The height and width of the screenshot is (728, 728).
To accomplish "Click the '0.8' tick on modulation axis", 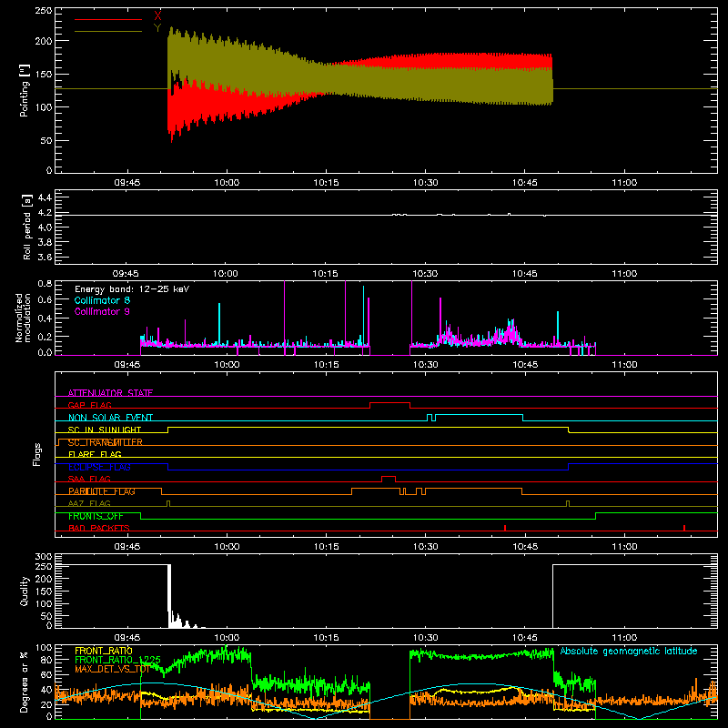I will pos(45,283).
